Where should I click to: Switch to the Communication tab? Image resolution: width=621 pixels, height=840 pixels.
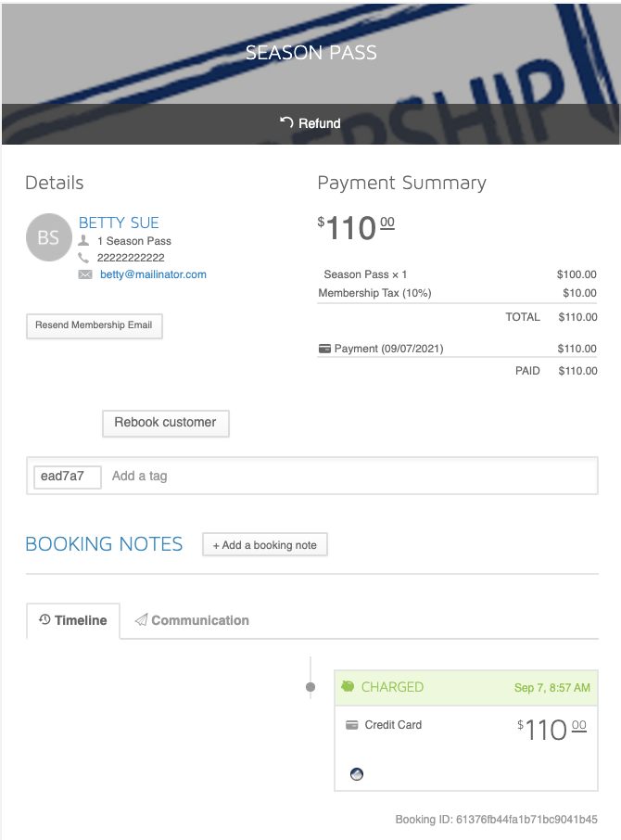coord(192,620)
